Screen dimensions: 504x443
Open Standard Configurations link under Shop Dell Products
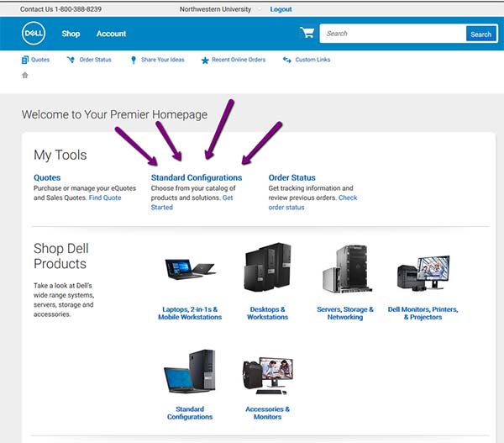click(x=190, y=413)
